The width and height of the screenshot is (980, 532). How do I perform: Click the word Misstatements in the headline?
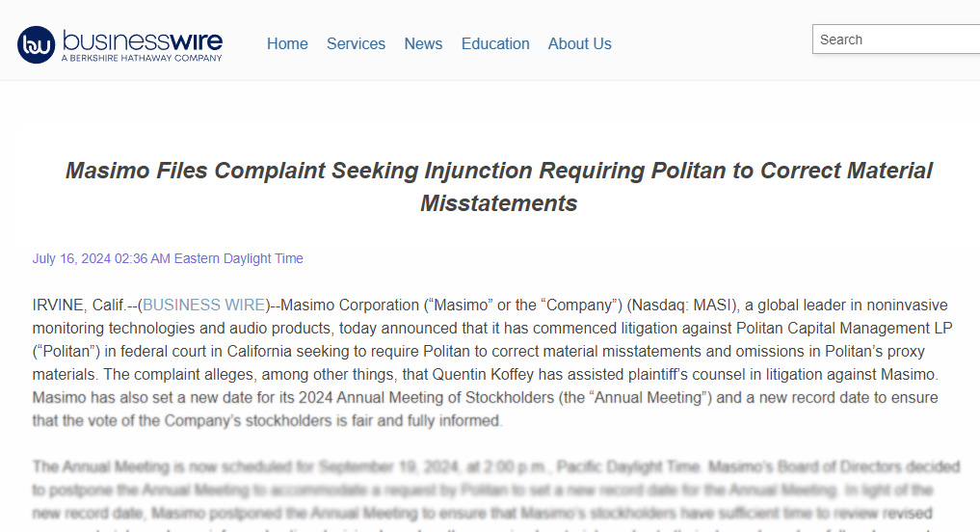[x=499, y=203]
